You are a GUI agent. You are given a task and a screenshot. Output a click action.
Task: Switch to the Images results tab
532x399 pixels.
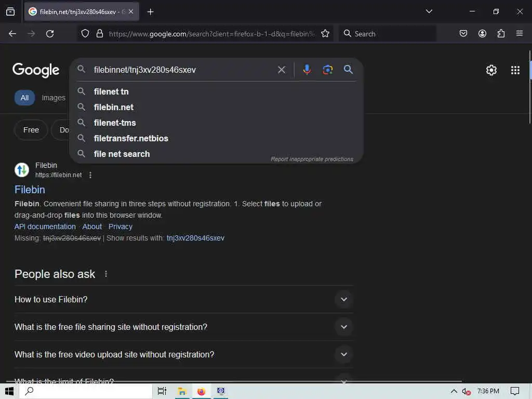tap(54, 98)
